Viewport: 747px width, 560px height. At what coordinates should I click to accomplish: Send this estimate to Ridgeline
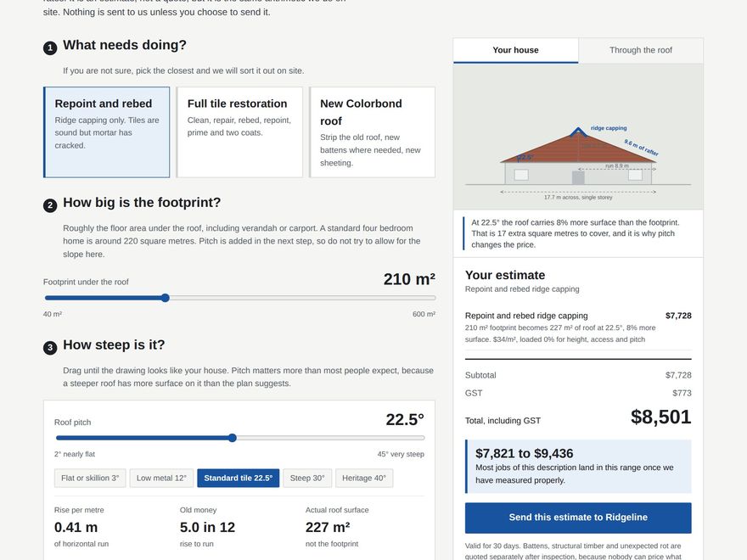(578, 518)
